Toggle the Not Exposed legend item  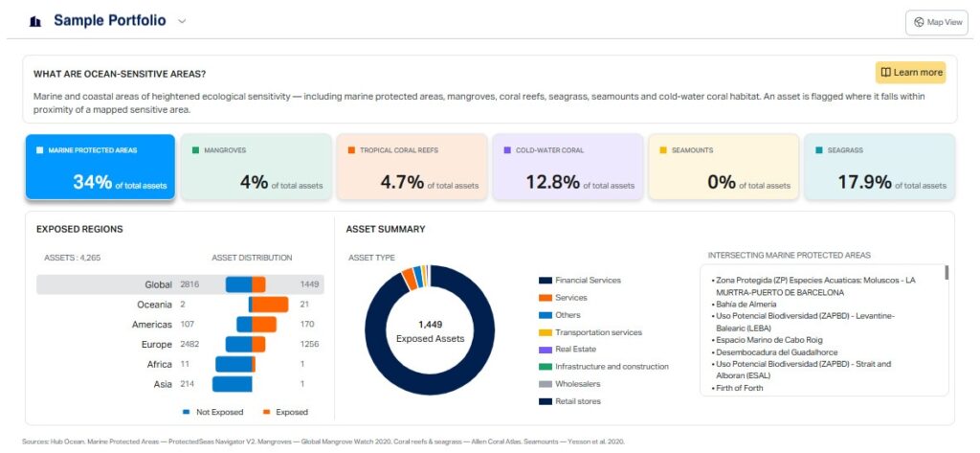click(x=213, y=413)
